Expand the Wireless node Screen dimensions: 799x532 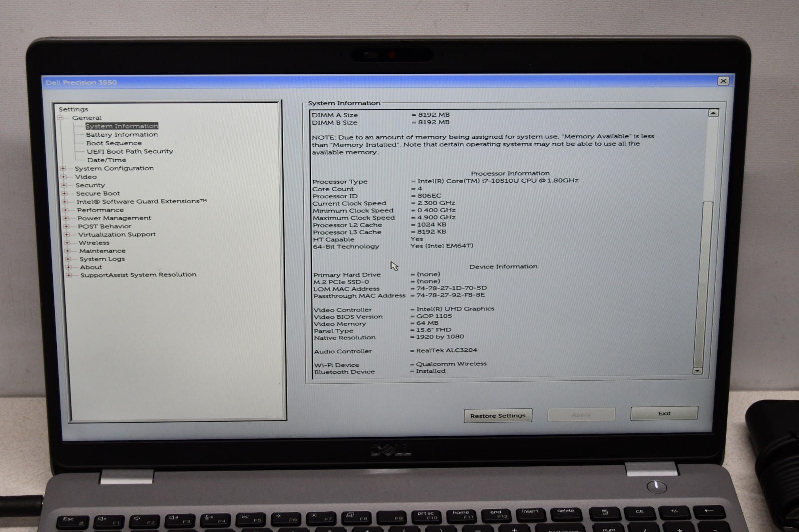pyautogui.click(x=67, y=243)
